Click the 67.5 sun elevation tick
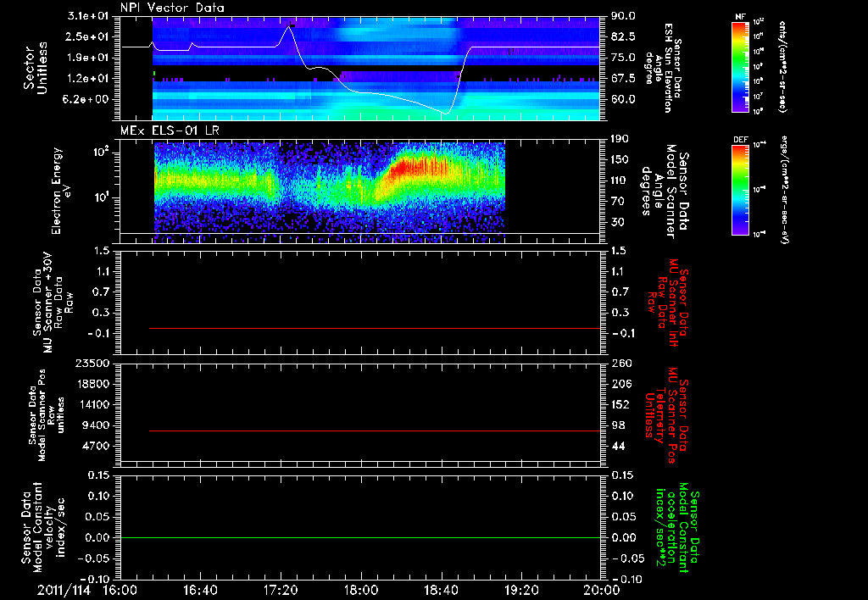 (x=623, y=79)
